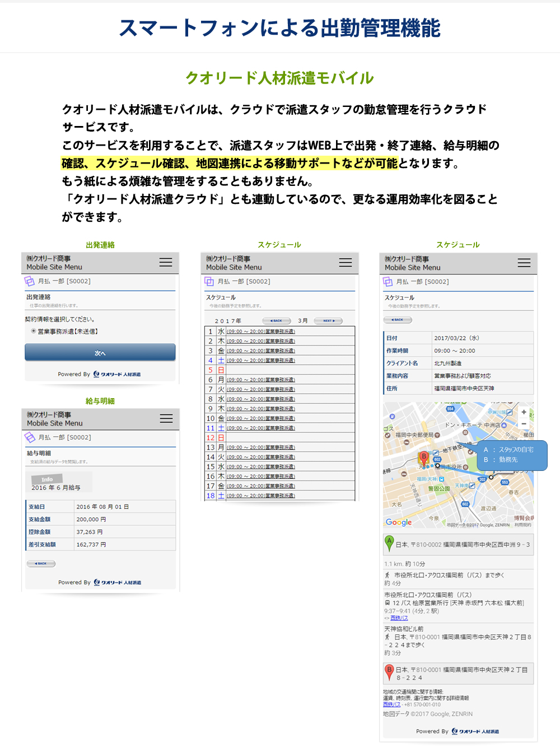Open day 3 金 schedule entry link
The width and height of the screenshot is (560, 756).
tap(260, 351)
